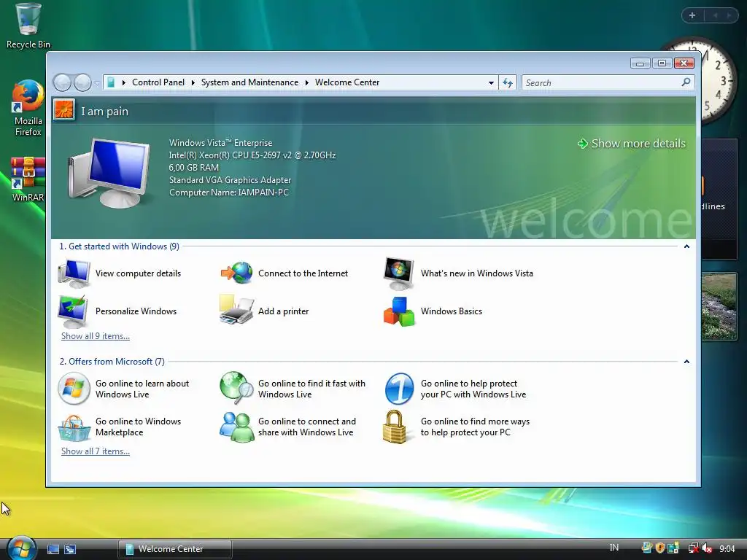Image resolution: width=747 pixels, height=560 pixels.
Task: Click the Standard VGA Graphics Adapter text
Action: point(230,180)
